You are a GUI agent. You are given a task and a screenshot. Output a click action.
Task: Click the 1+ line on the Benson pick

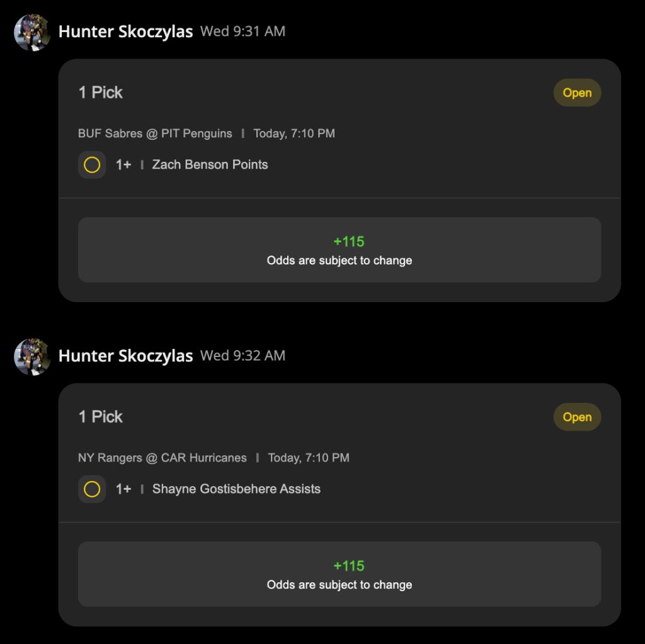[123, 165]
